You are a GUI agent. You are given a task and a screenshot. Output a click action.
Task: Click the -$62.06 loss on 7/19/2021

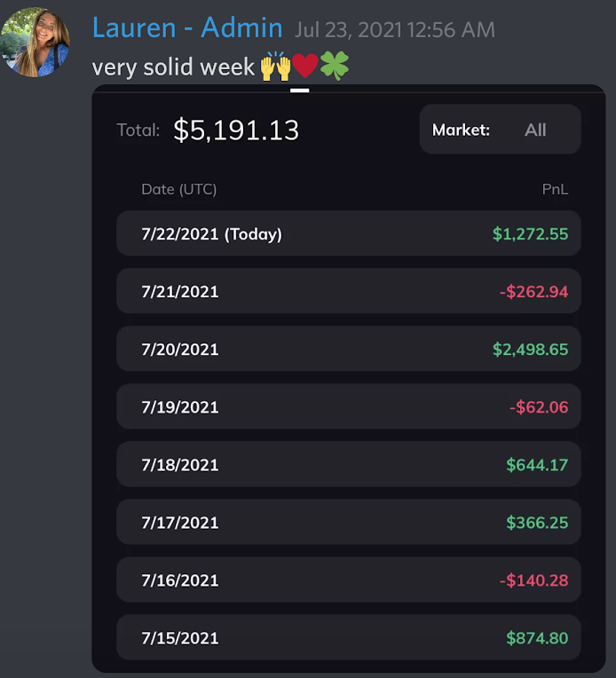pos(539,406)
